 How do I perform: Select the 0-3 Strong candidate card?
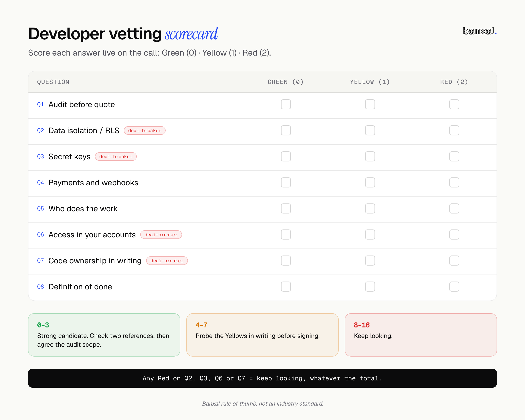point(104,335)
